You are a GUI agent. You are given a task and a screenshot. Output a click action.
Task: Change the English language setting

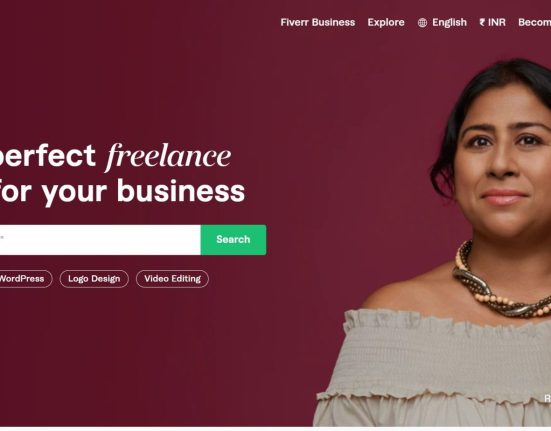click(449, 22)
